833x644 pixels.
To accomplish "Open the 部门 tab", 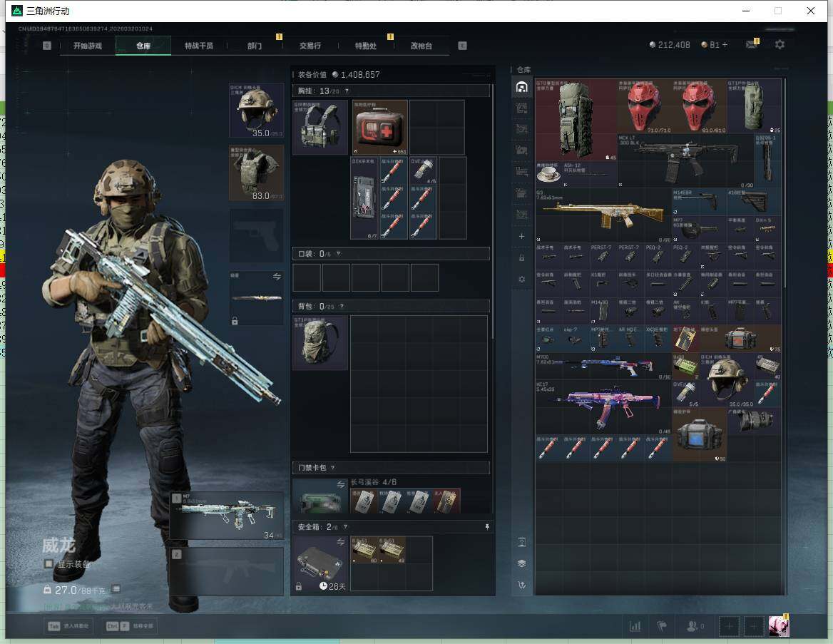I will 255,46.
